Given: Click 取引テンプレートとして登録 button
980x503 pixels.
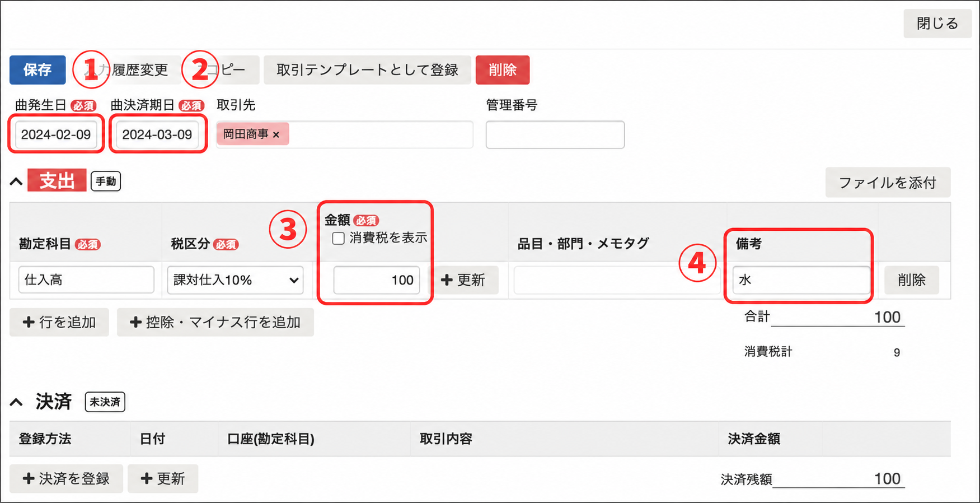Looking at the screenshot, I should coord(367,70).
